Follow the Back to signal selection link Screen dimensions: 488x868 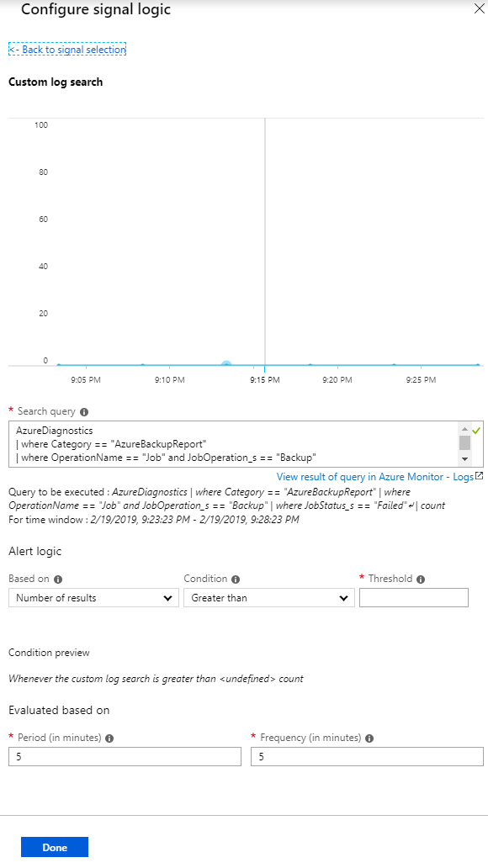(x=67, y=49)
